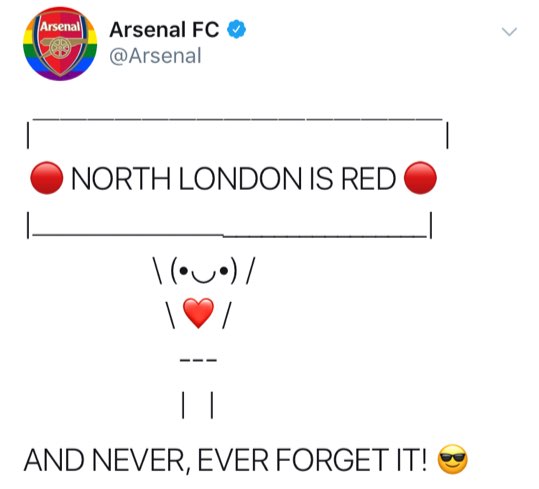Click the blue verified badge
539x489 pixels.
point(236,29)
